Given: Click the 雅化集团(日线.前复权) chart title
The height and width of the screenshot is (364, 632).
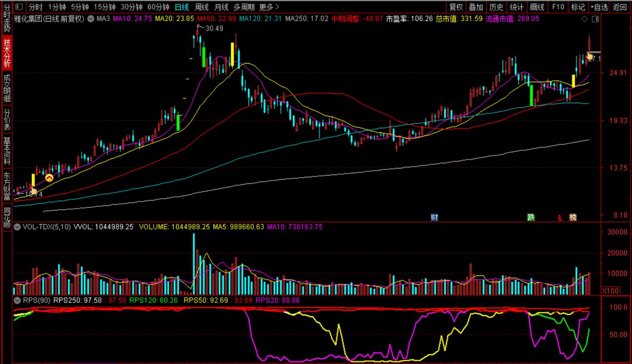Looking at the screenshot, I should [50, 18].
